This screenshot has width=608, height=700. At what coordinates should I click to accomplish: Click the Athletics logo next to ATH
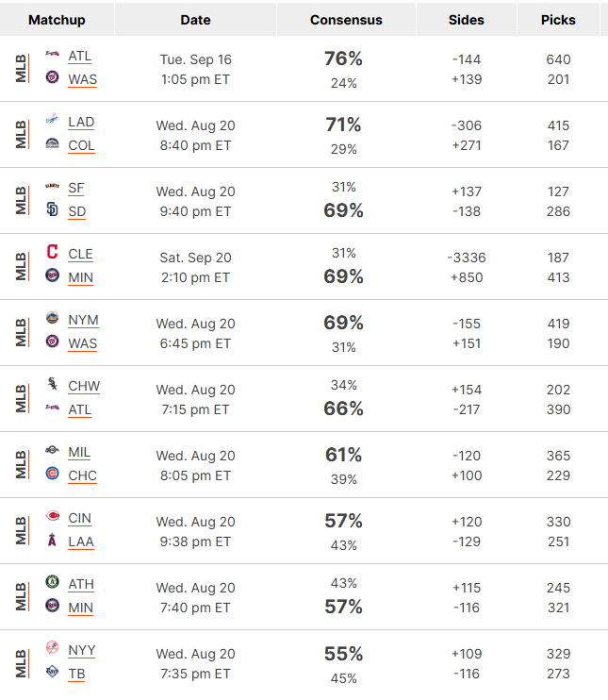[52, 582]
